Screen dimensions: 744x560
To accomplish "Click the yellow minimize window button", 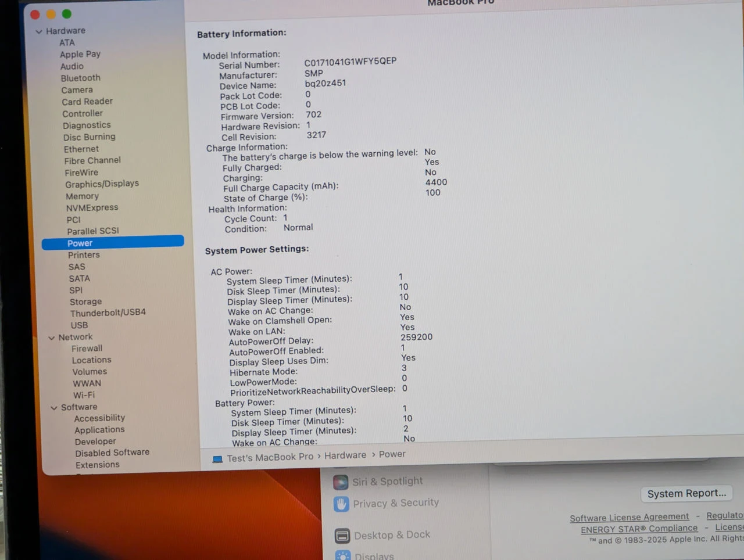I will [x=51, y=14].
